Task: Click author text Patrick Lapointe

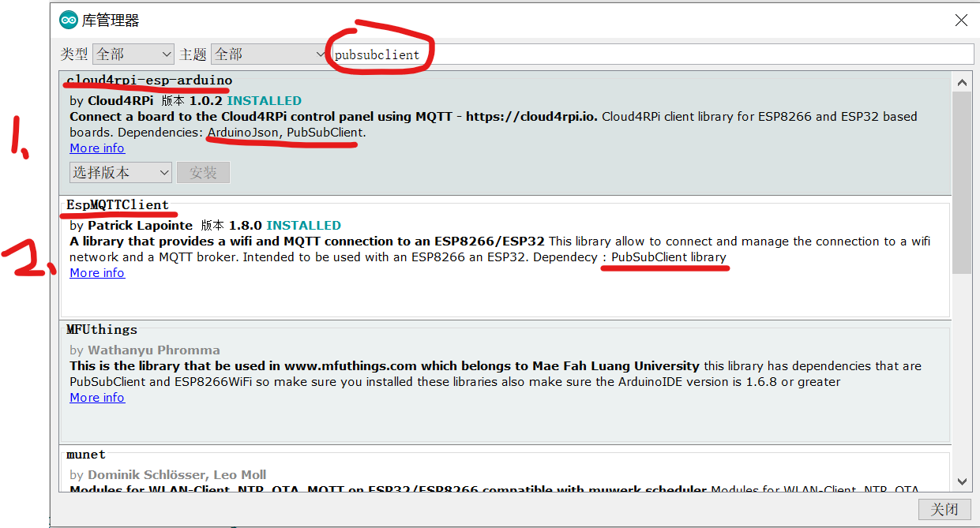Action: pyautogui.click(x=140, y=226)
